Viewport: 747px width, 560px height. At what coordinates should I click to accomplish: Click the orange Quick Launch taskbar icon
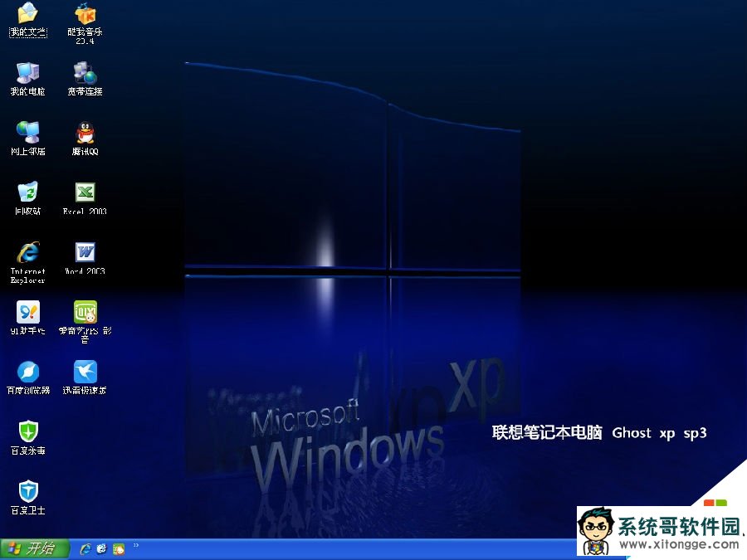(x=119, y=548)
